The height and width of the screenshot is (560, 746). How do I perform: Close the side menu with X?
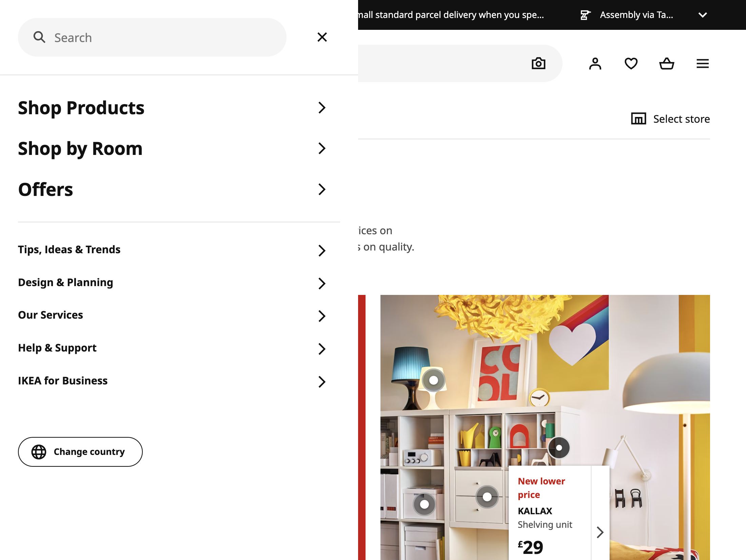(322, 37)
